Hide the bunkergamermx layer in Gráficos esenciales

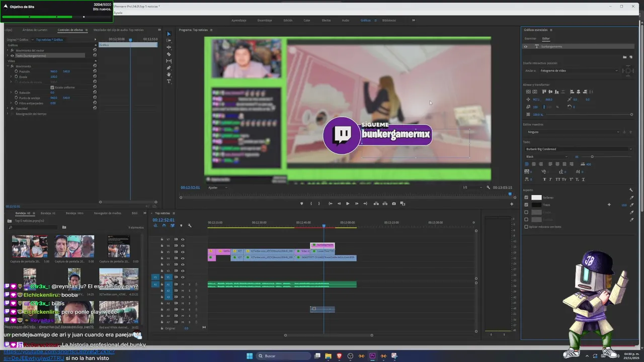coord(526,46)
